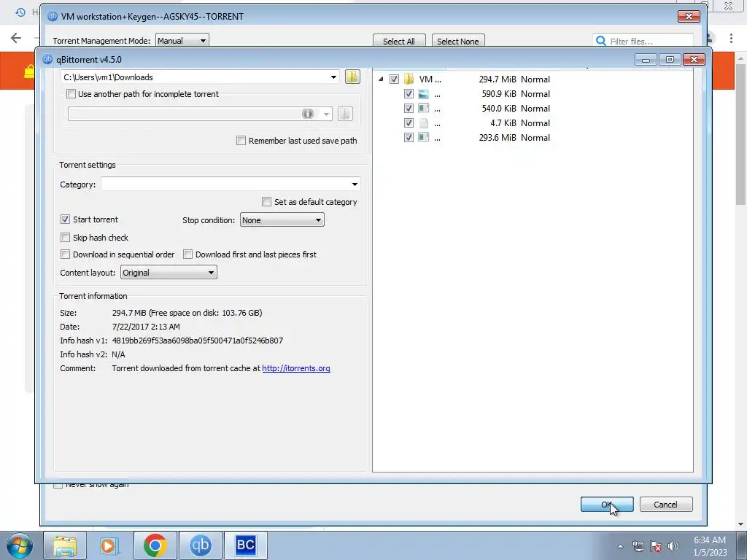Open Stop condition None dropdown
The width and height of the screenshot is (747, 560).
point(282,220)
